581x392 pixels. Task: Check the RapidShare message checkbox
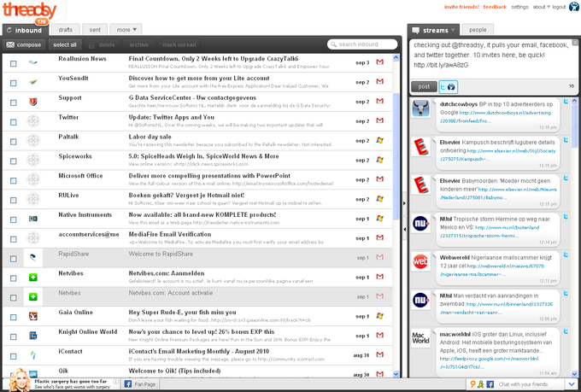pyautogui.click(x=14, y=259)
